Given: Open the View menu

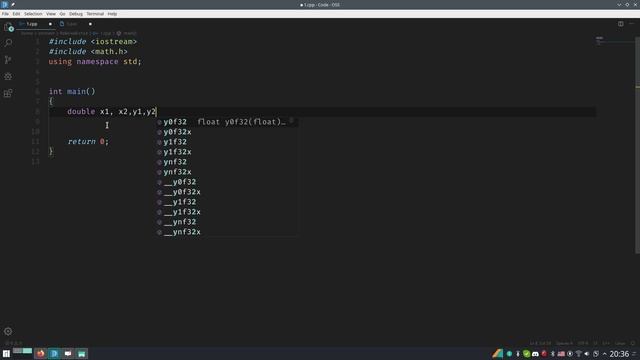Looking at the screenshot, I should point(51,14).
